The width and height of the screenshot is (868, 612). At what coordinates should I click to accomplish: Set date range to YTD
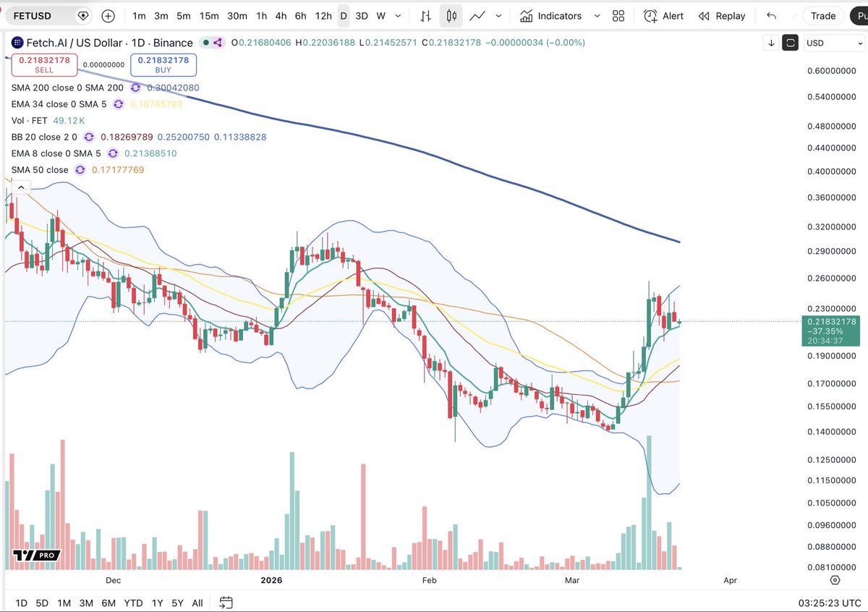(133, 603)
